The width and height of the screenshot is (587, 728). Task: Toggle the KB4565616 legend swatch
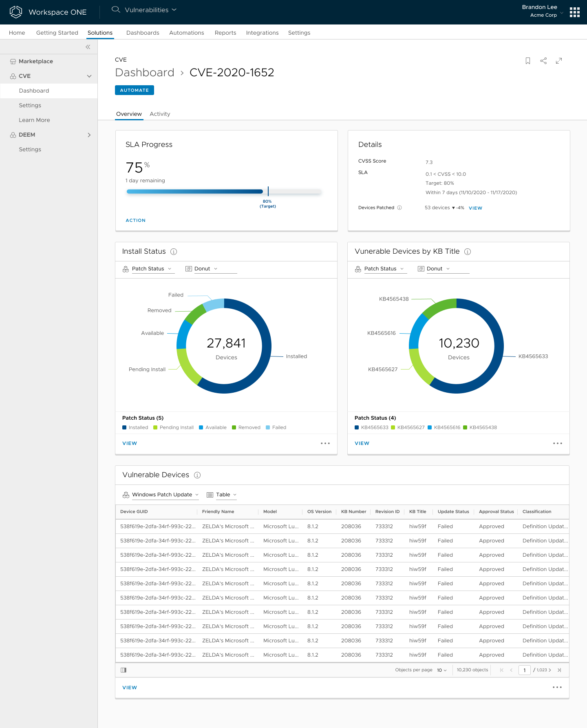pos(430,427)
